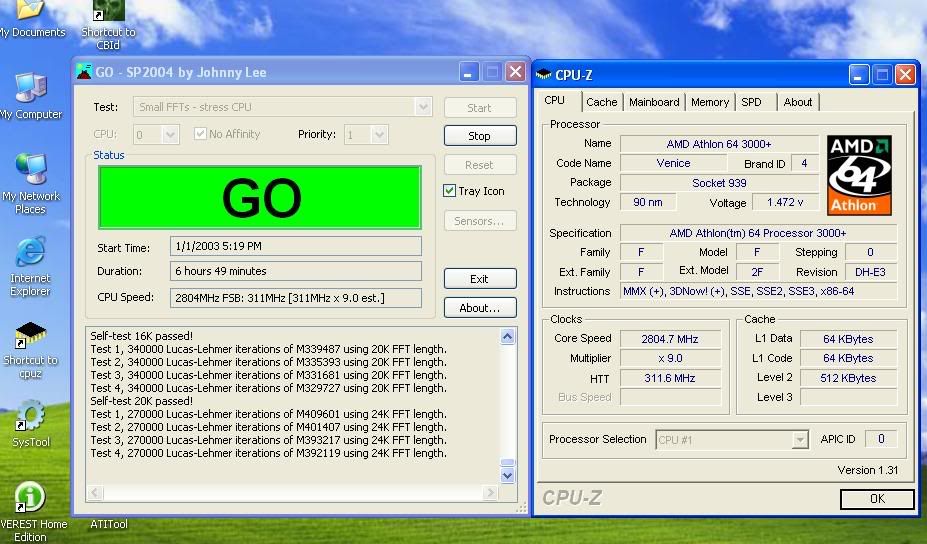Click the log line 'Self-test 20K passed!'
This screenshot has width=927, height=544.
(142, 401)
